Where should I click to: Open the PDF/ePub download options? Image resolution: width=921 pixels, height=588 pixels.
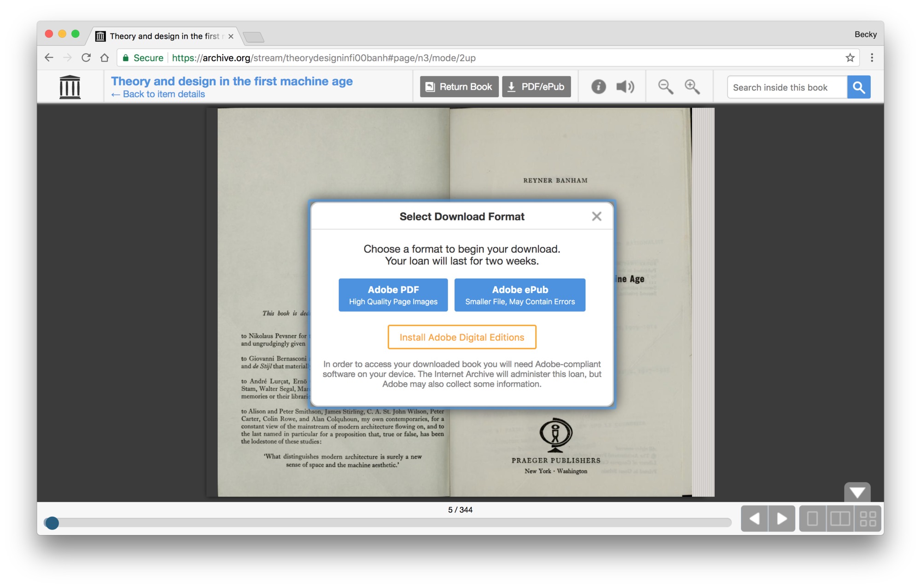point(536,87)
